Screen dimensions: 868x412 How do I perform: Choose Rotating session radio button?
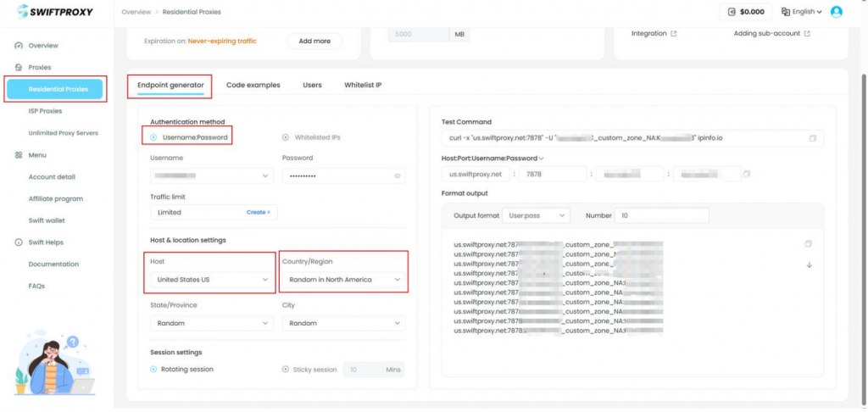tap(154, 370)
